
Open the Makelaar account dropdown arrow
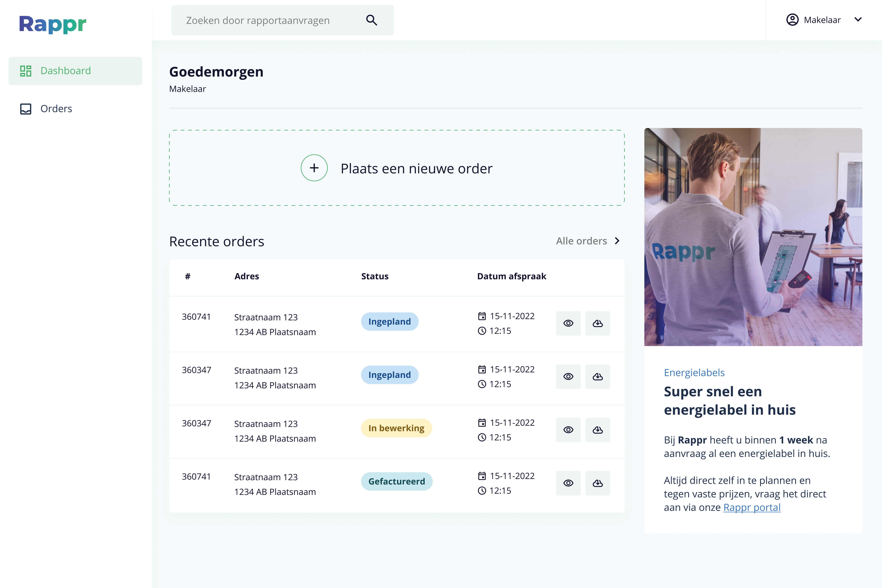pyautogui.click(x=858, y=20)
